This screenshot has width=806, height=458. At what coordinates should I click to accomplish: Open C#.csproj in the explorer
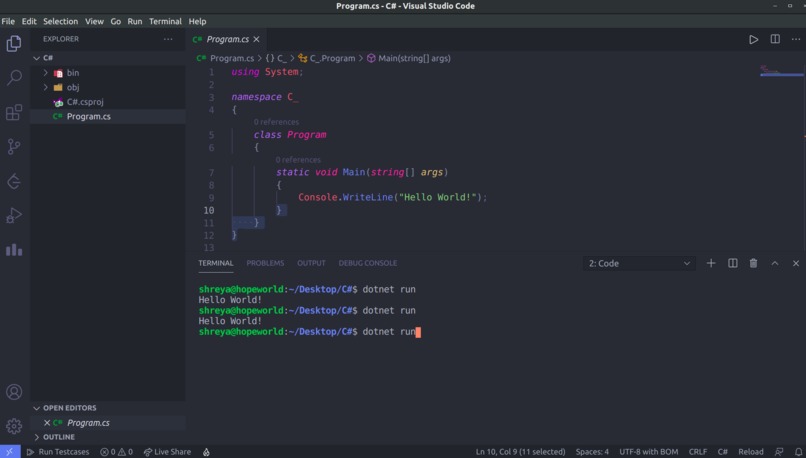pos(85,102)
